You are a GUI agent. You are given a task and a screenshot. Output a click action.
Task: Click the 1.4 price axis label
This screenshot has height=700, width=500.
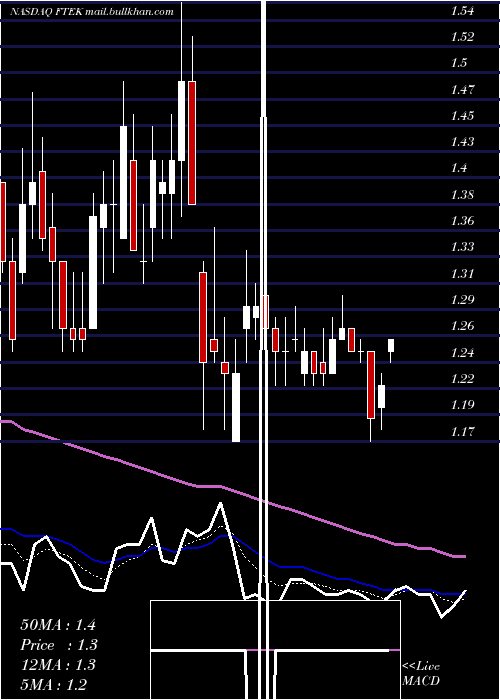pos(459,168)
